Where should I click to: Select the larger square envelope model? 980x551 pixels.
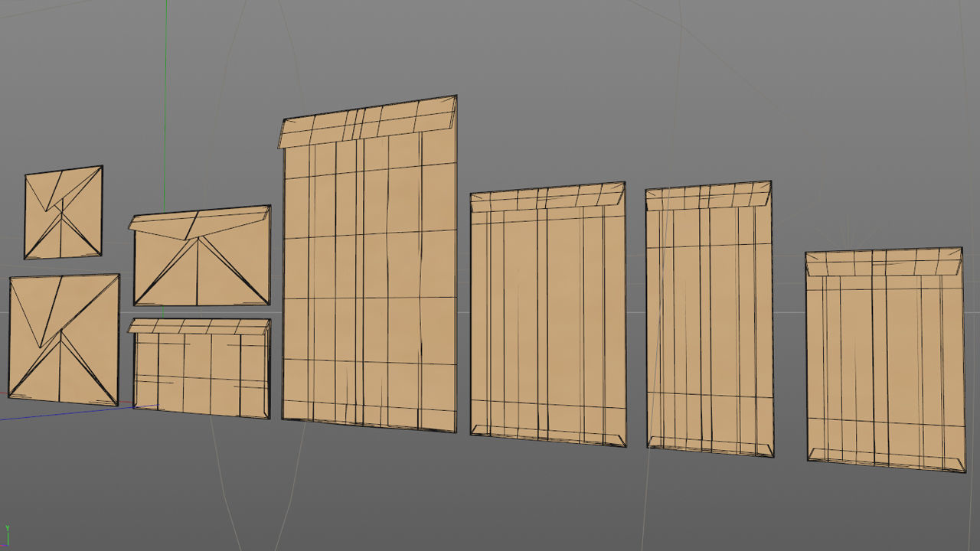point(64,340)
